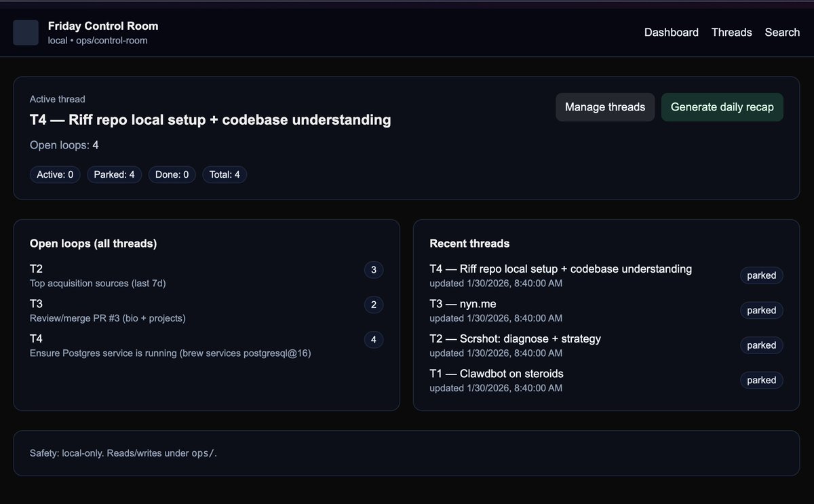Click the count badge 2 beside T3 loop

click(x=373, y=305)
